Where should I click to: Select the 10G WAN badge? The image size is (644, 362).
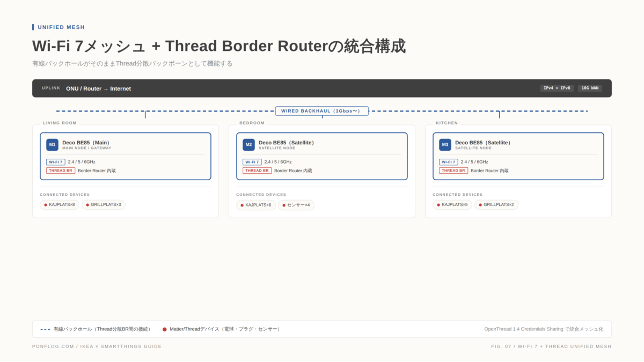(x=590, y=88)
